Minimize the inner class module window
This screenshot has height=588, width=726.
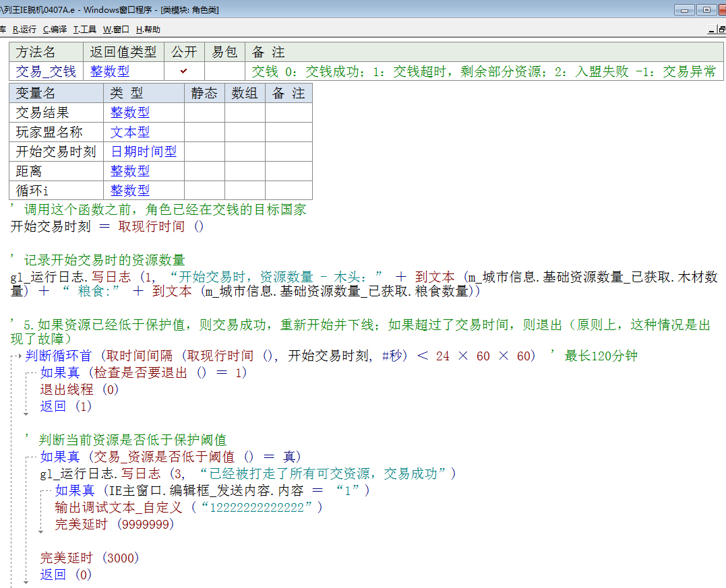(x=712, y=30)
